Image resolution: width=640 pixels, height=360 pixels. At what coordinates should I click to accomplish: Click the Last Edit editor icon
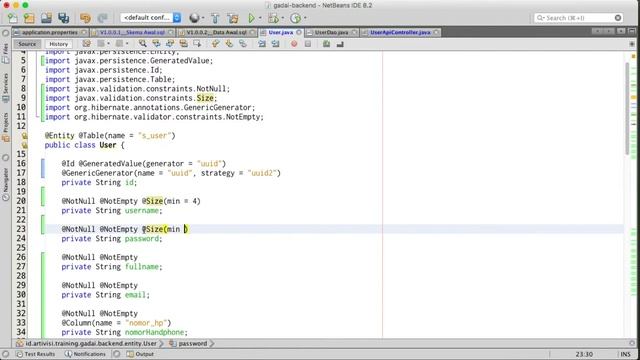[87, 44]
